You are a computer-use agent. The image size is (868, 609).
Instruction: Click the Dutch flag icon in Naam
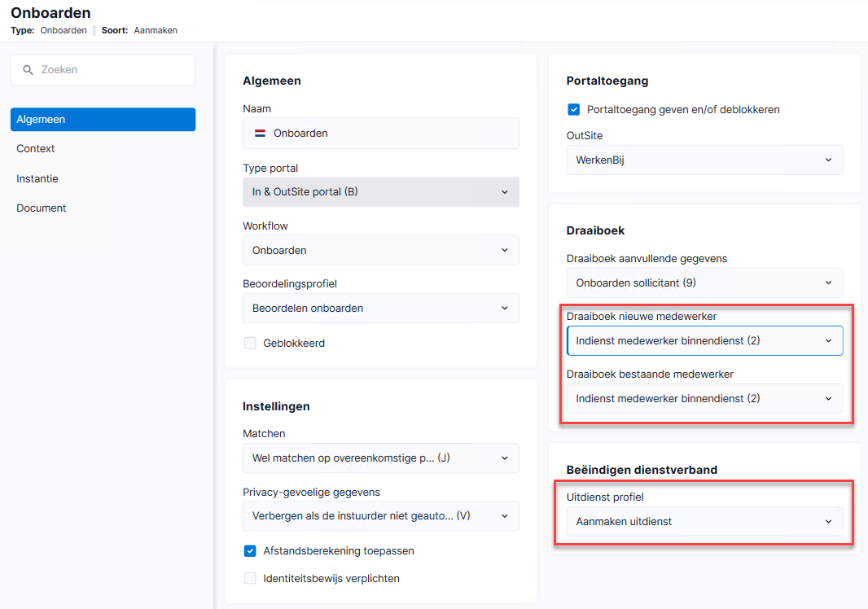click(260, 134)
